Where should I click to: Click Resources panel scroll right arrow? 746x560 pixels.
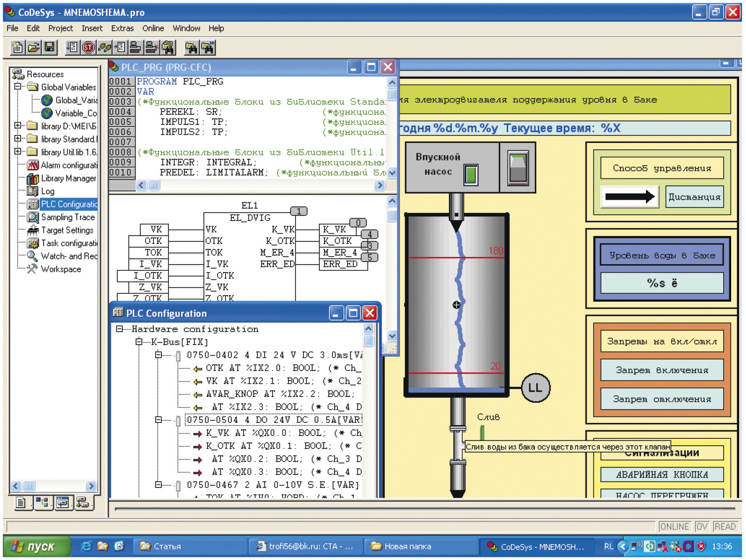pos(91,486)
